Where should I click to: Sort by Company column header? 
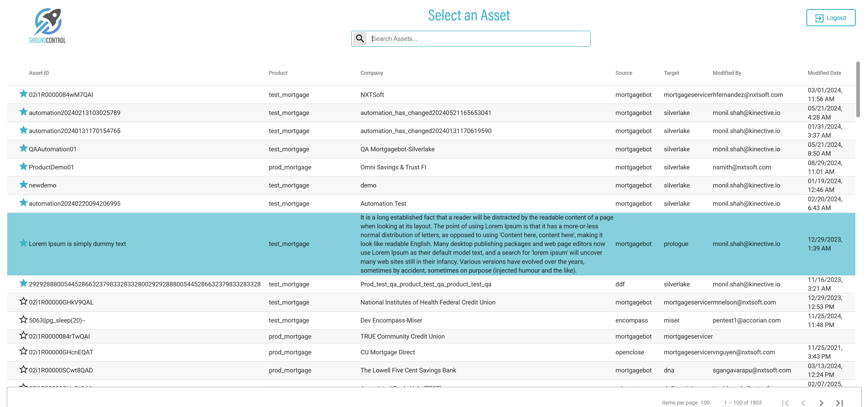coord(371,73)
